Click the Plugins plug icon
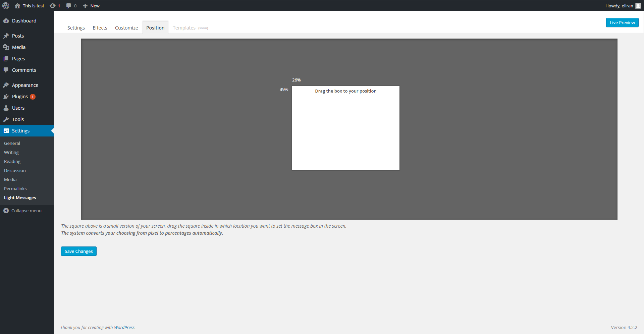The width and height of the screenshot is (644, 334). (6, 97)
